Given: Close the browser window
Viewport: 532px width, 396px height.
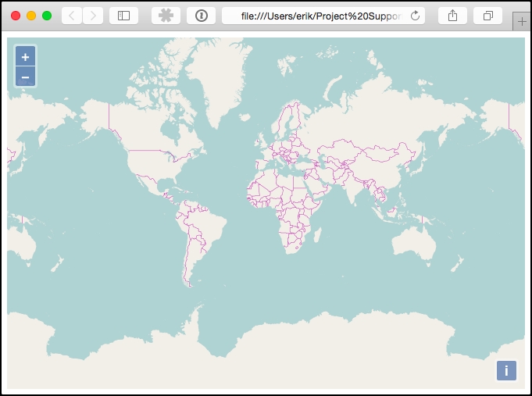Looking at the screenshot, I should [x=16, y=16].
